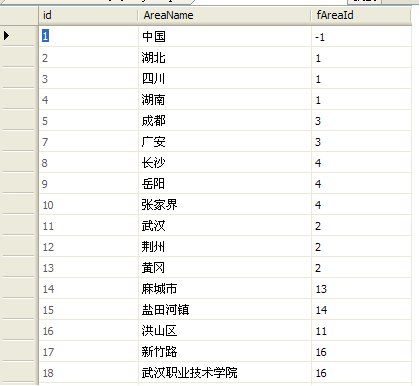This screenshot has width=420, height=386.
Task: Click the row selector beside 湖北 row
Action: pyautogui.click(x=19, y=58)
